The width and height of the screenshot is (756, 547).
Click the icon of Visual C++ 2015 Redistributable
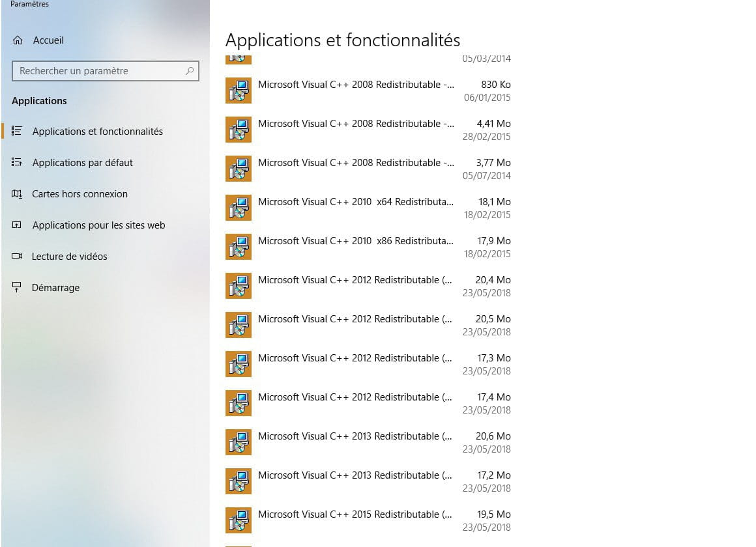pyautogui.click(x=238, y=520)
